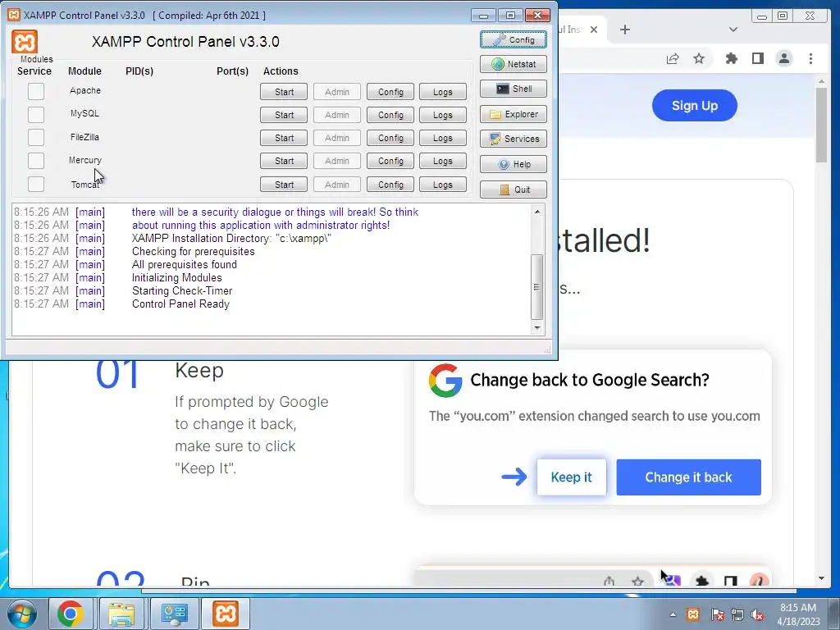840x630 pixels.
Task: Open the XAMPP Config button with wrench icon
Action: pyautogui.click(x=514, y=39)
